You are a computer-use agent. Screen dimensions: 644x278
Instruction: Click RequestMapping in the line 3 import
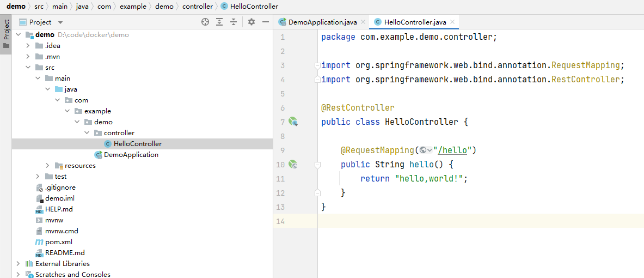[x=585, y=65]
